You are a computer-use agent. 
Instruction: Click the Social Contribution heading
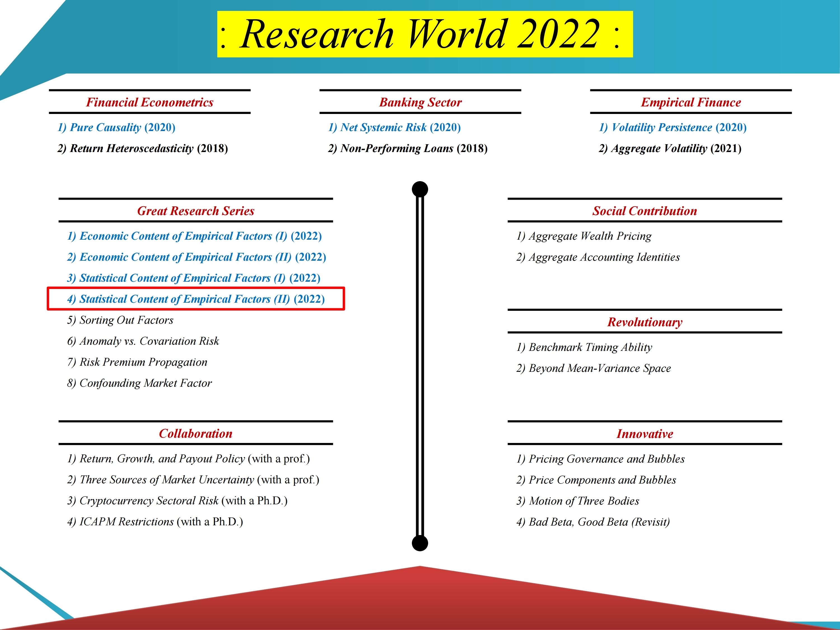coord(645,211)
